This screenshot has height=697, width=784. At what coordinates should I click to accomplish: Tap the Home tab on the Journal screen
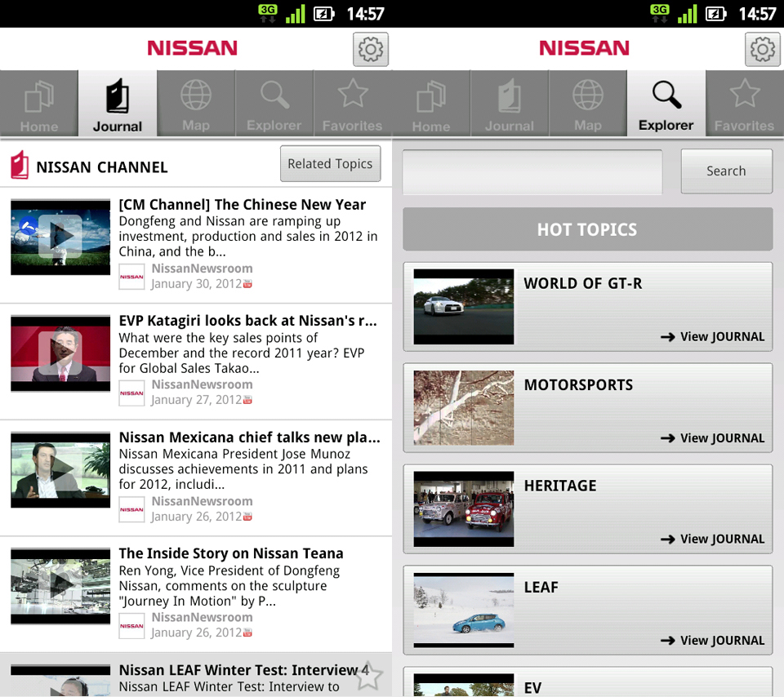[39, 104]
